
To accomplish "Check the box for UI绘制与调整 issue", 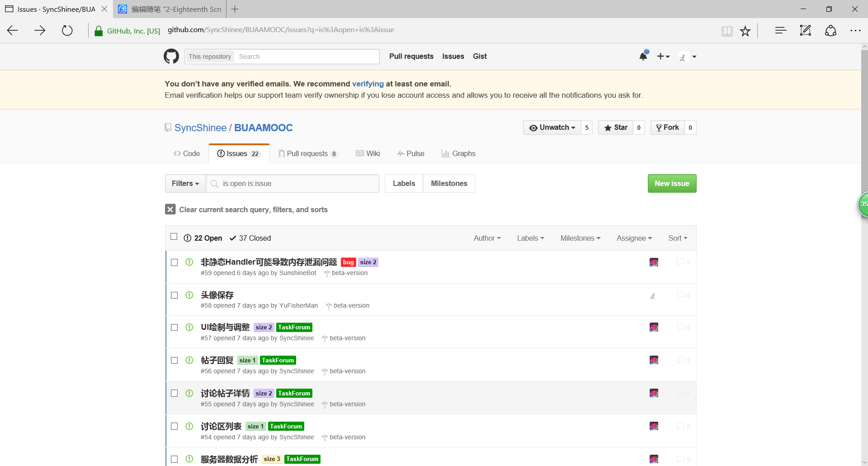I will point(174,328).
